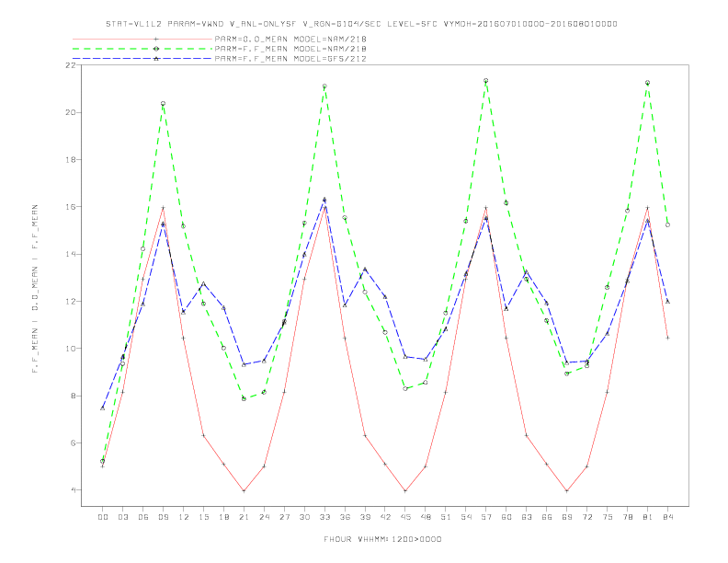Click the chart title line beginning STAT=VL1L2
This screenshot has width=728, height=563.
[x=361, y=24]
